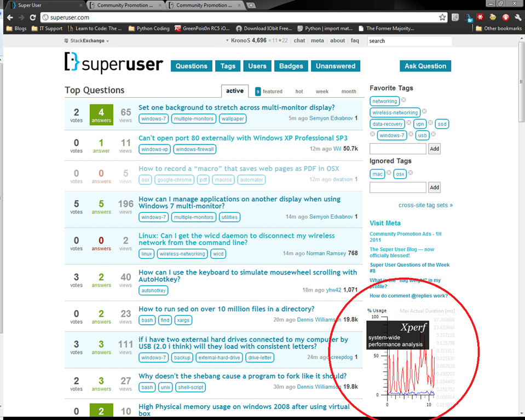Open the IT Support bookmark folder
This screenshot has height=420, width=525.
(47, 28)
